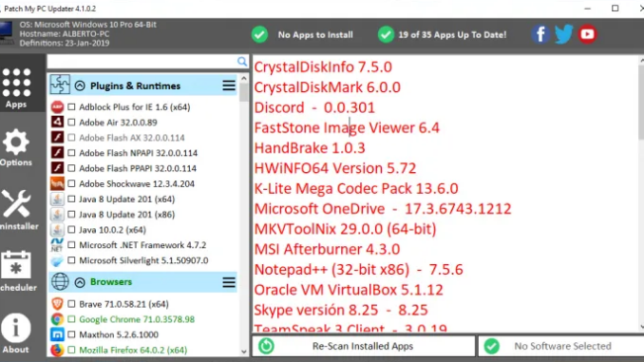
Task: Click the search magnifier icon
Action: [x=242, y=62]
